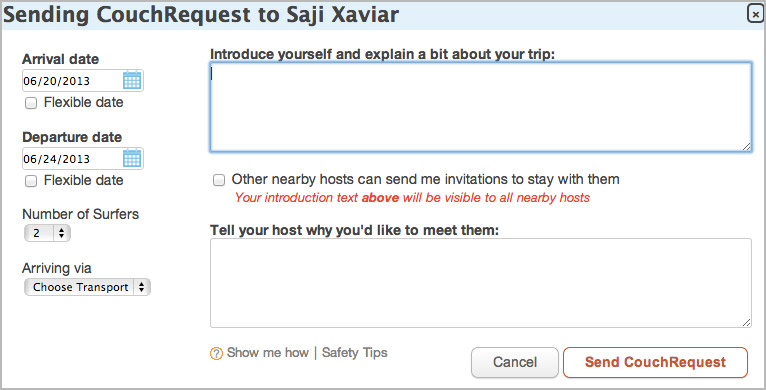Allow nearby hosts to send invitations
Screen dimensions: 766x390
tap(219, 180)
